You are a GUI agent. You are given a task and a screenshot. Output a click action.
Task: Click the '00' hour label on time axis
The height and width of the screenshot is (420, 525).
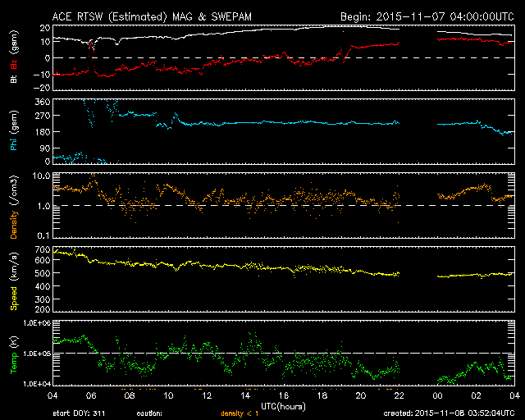437,396
